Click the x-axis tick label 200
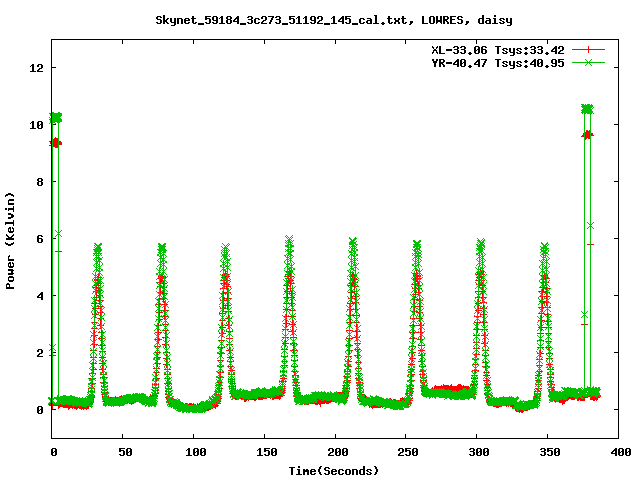640x480 pixels. (338, 452)
